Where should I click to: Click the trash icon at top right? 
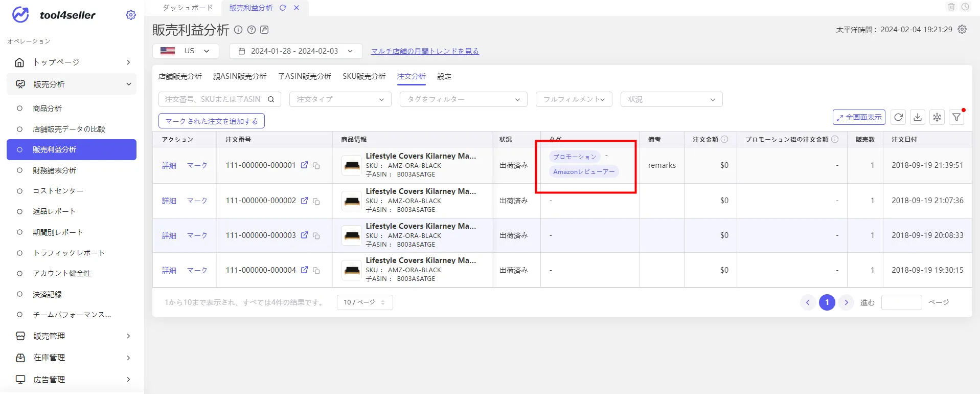(x=951, y=7)
